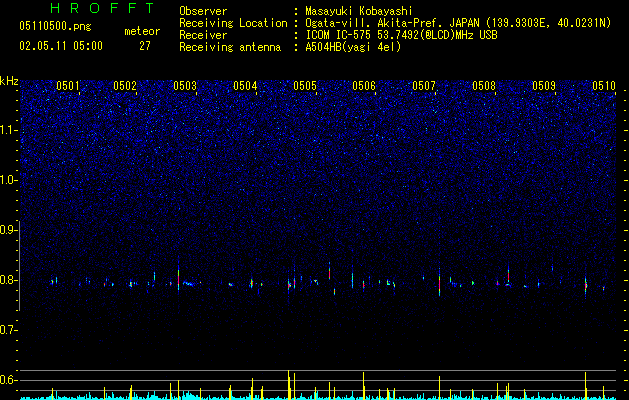Click time marker 0506
This screenshot has width=629, height=400.
click(x=364, y=86)
